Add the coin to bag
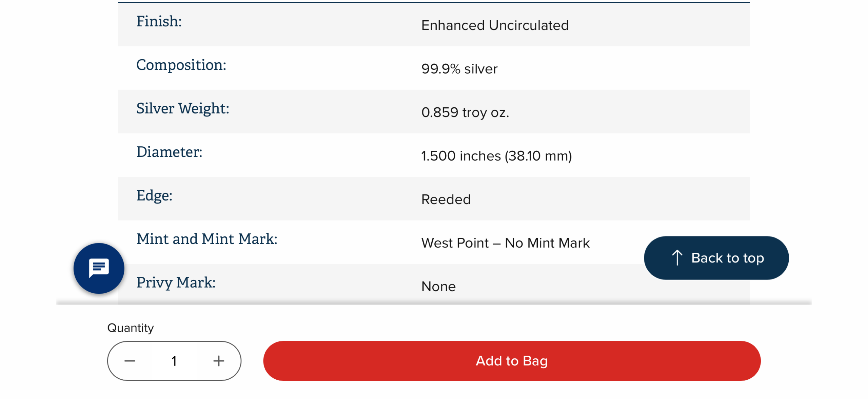 coord(512,360)
